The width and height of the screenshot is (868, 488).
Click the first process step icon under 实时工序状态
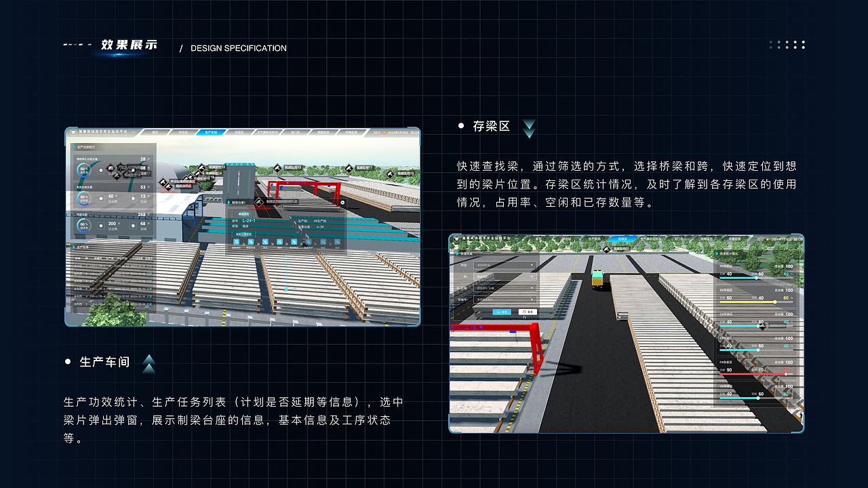[237, 242]
